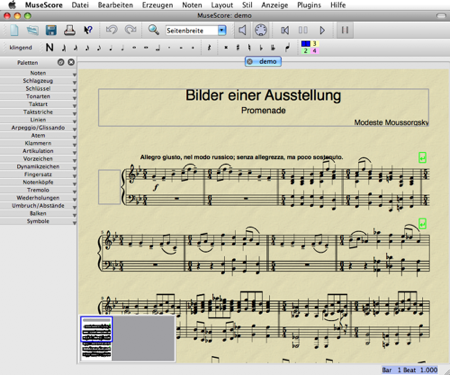This screenshot has width=450, height=375.
Task: Toggle the speaker sound icon
Action: coord(242,30)
